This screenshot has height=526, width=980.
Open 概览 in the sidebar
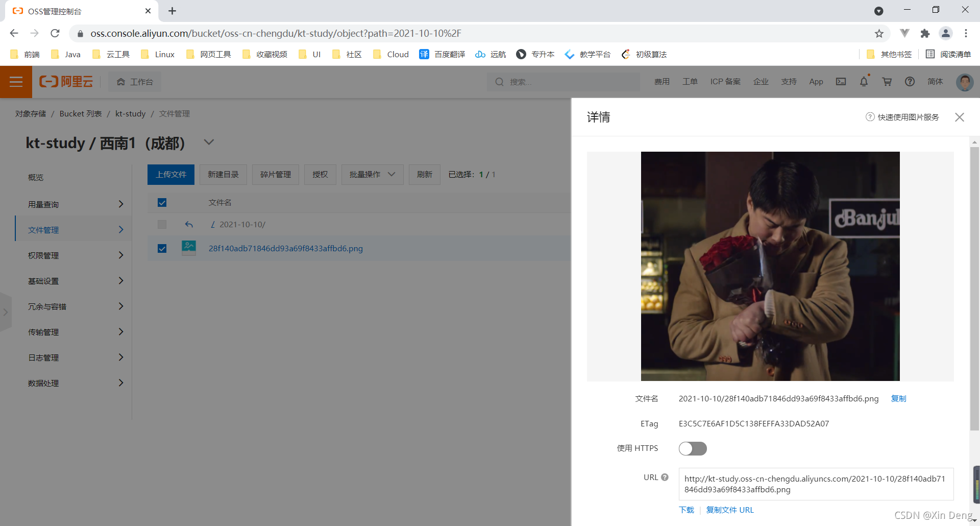click(36, 177)
